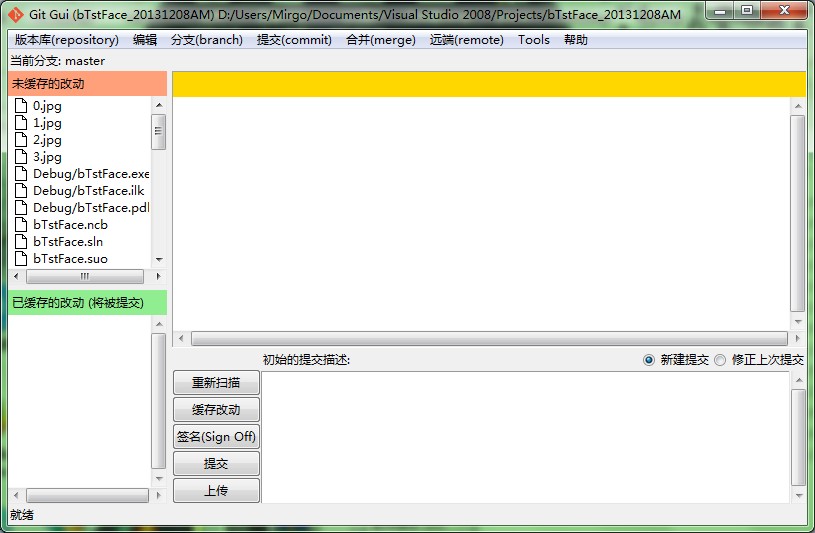Click the 缓存改动 button

[x=216, y=410]
